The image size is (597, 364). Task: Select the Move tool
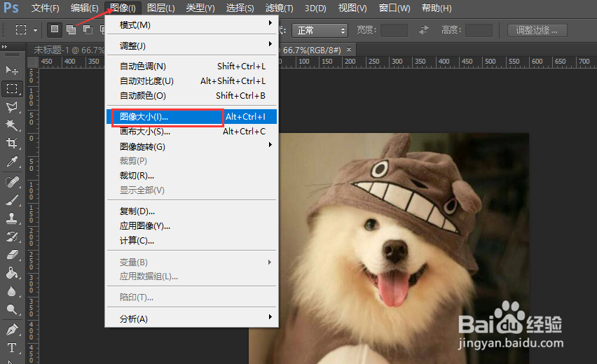(12, 70)
